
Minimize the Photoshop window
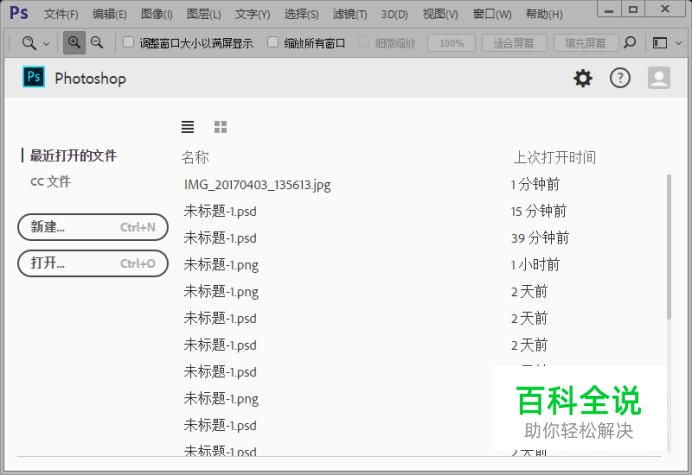(609, 9)
